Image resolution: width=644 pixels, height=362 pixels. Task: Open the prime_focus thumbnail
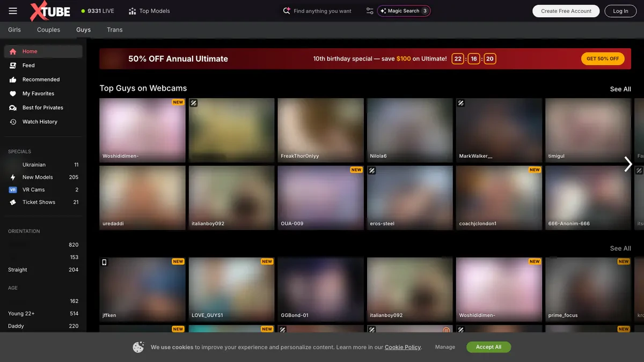[588, 289]
